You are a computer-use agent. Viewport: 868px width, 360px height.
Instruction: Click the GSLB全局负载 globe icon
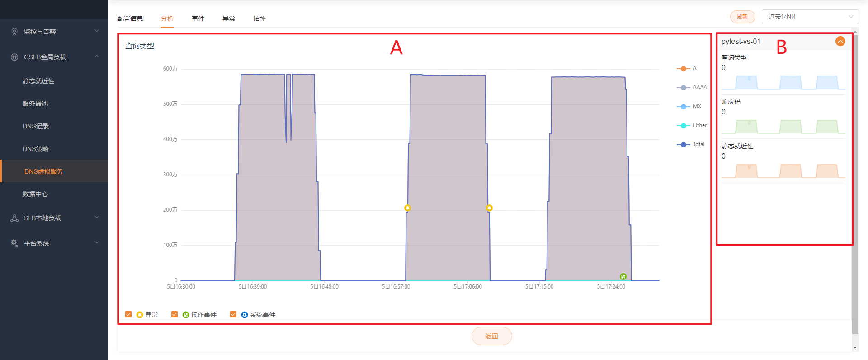click(x=14, y=57)
